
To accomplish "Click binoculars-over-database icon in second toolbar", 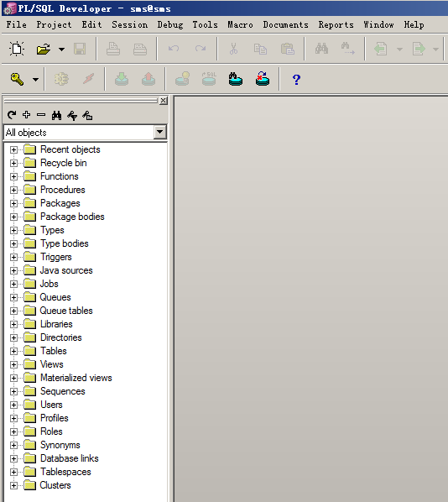I will (236, 79).
